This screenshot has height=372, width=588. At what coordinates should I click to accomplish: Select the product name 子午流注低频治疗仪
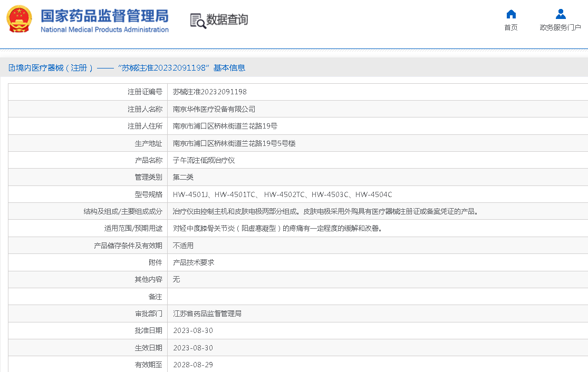204,160
